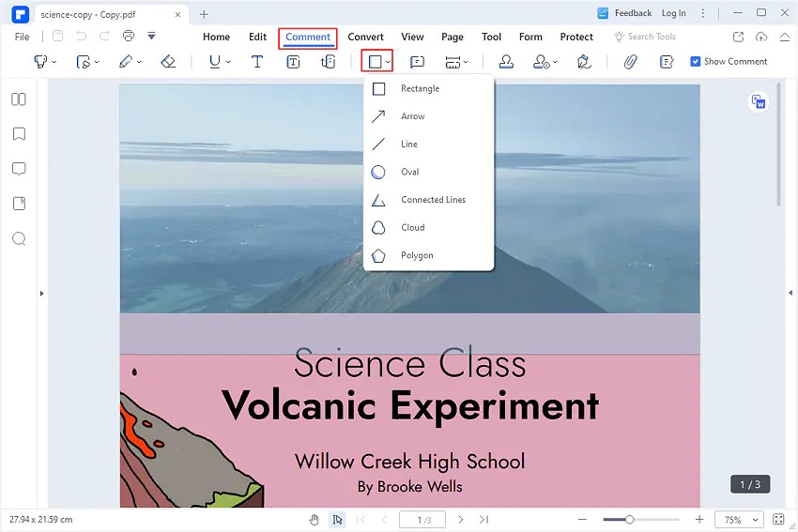Switch to the Convert tab
The height and width of the screenshot is (532, 798).
click(x=365, y=37)
